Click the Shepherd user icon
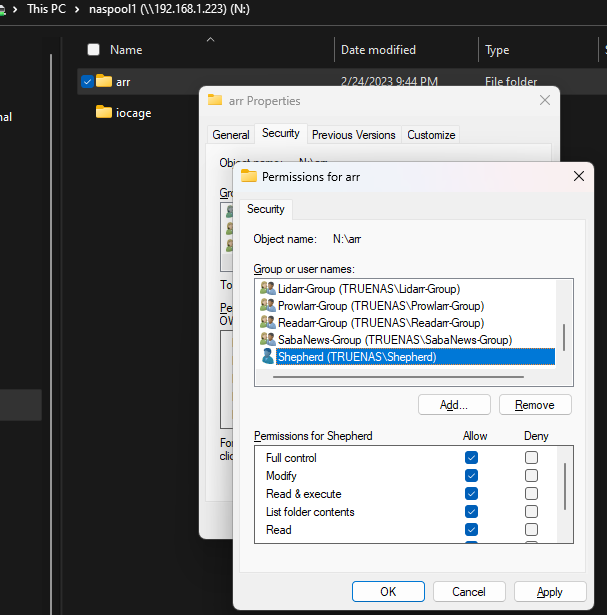 pos(267,357)
